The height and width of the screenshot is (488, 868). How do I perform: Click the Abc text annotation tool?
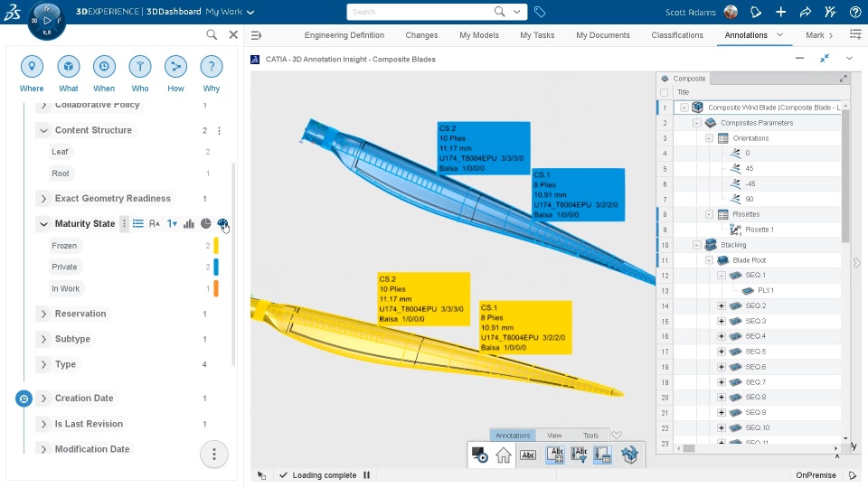point(528,455)
